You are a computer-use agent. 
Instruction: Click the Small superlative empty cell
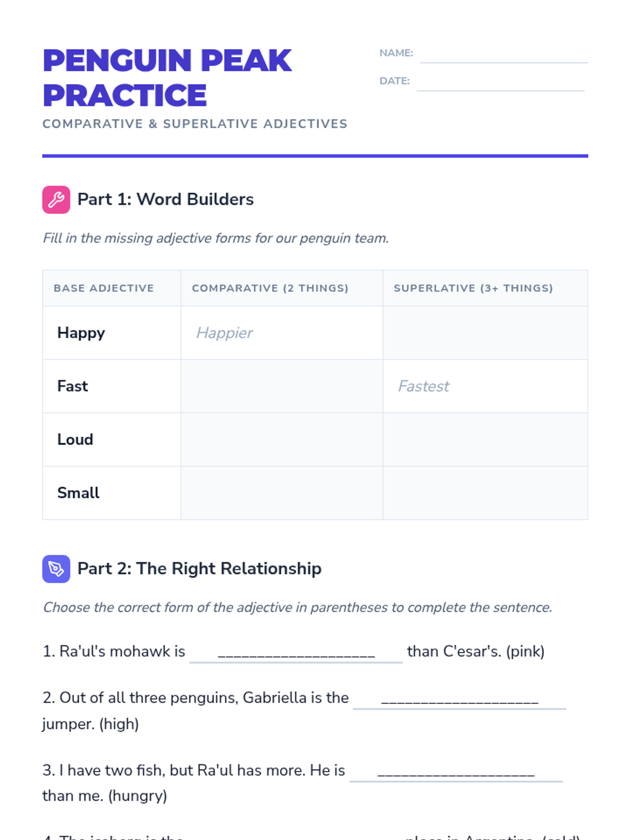pos(485,493)
